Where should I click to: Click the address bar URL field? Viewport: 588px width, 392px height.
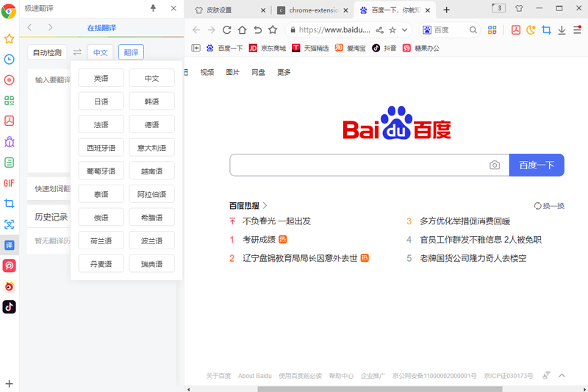click(x=334, y=30)
